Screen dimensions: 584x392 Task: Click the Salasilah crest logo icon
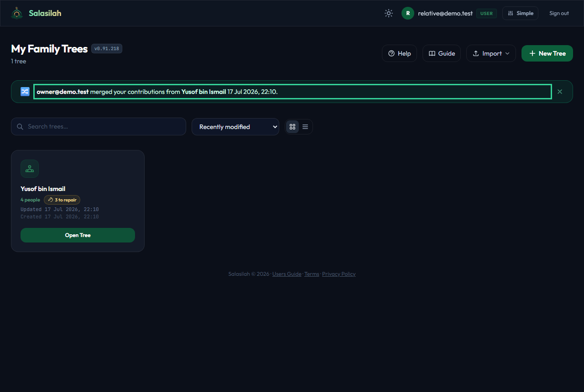coord(17,13)
